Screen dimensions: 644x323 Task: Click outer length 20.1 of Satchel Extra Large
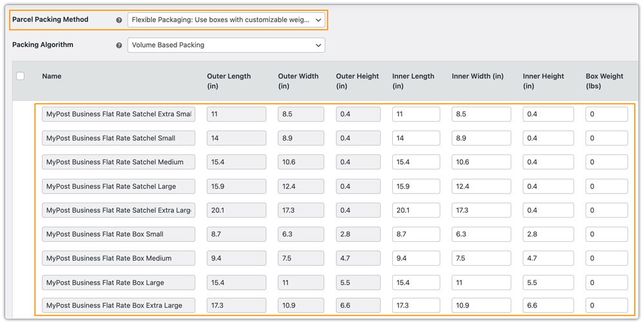click(236, 210)
